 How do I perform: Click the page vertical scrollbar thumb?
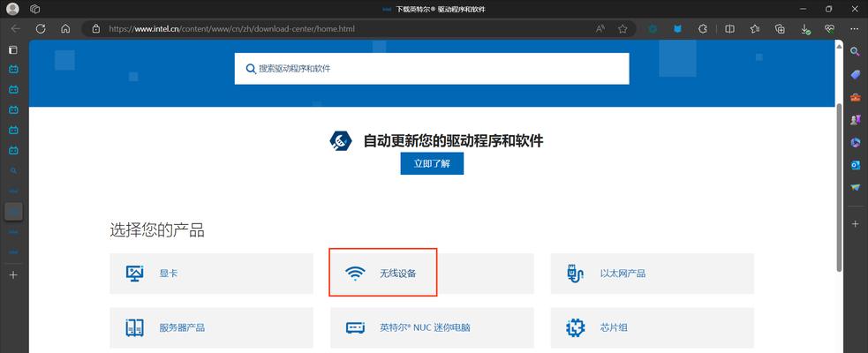pyautogui.click(x=839, y=187)
